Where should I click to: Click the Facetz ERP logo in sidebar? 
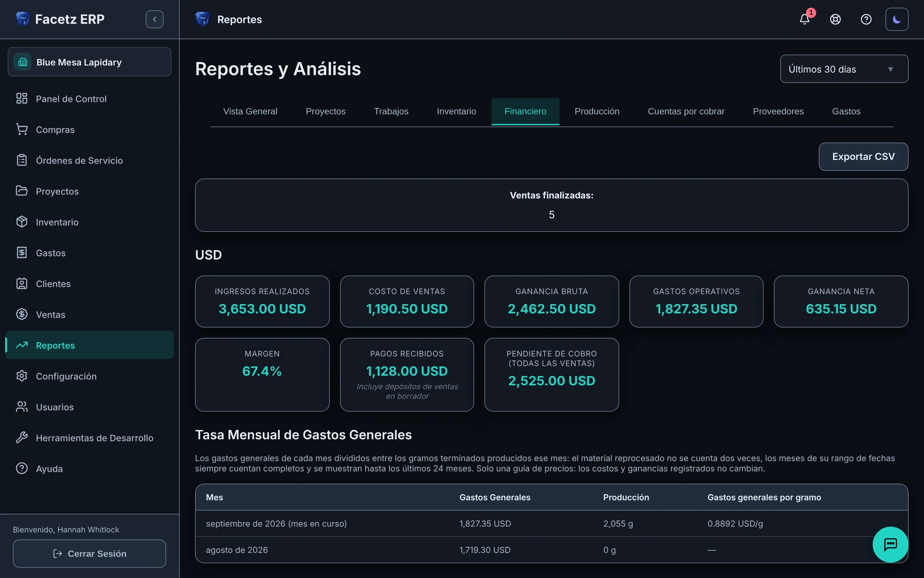22,19
